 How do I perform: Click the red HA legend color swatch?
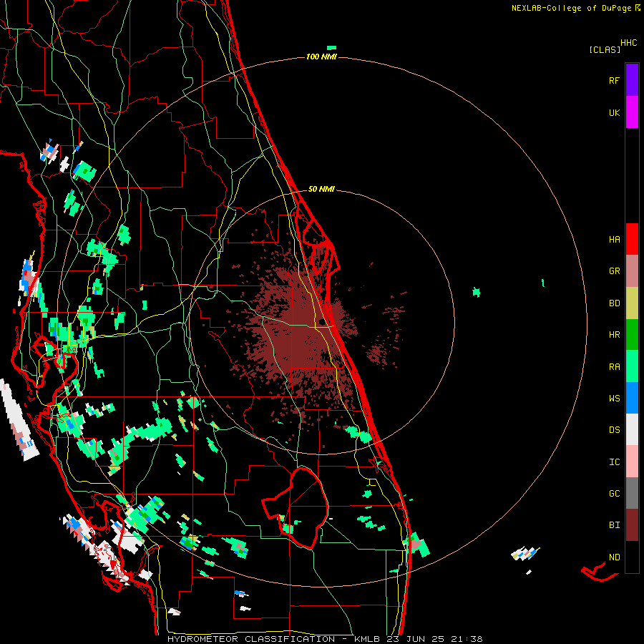(x=632, y=239)
